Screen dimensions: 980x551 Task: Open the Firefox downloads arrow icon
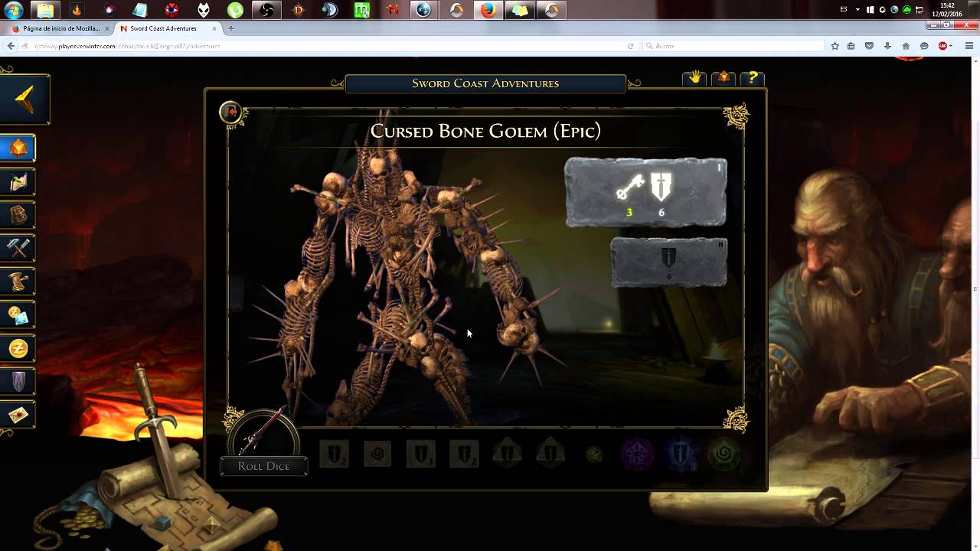[887, 46]
